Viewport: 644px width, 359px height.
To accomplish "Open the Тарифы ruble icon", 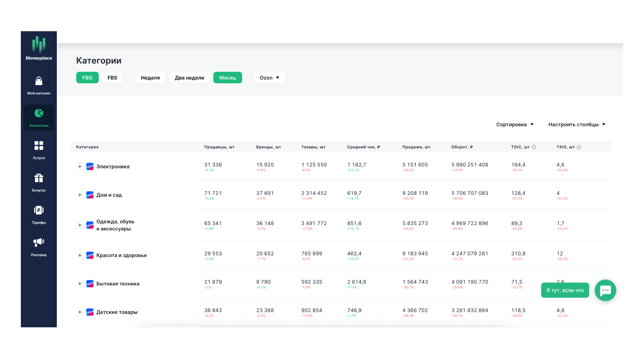I will [39, 210].
